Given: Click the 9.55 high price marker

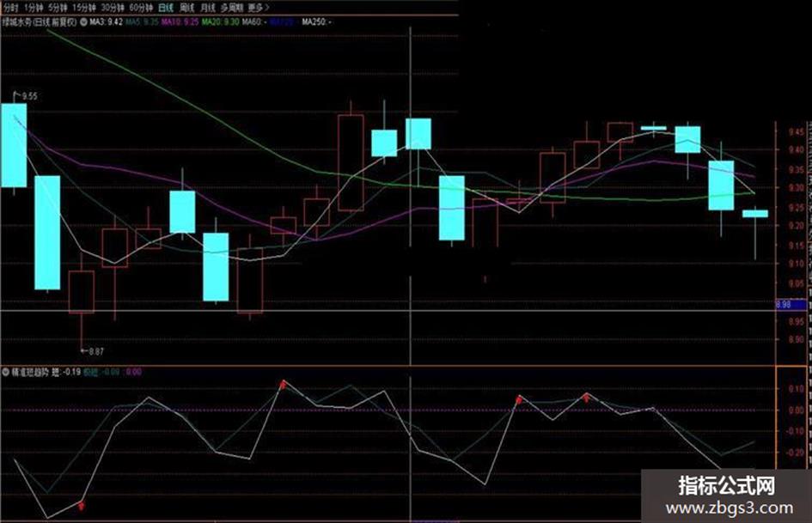Looking at the screenshot, I should coord(29,96).
